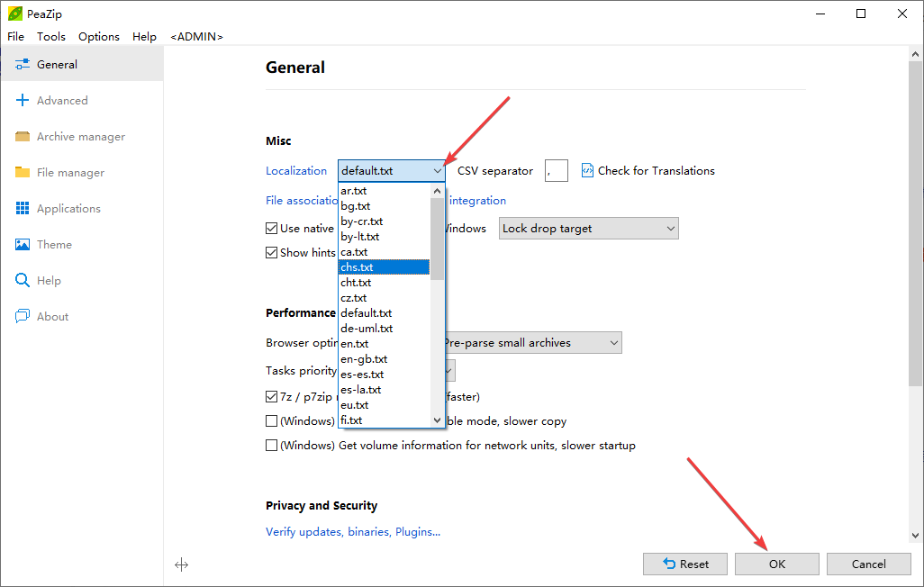Collapse the Localization default.txt dropdown
924x587 pixels.
(437, 171)
